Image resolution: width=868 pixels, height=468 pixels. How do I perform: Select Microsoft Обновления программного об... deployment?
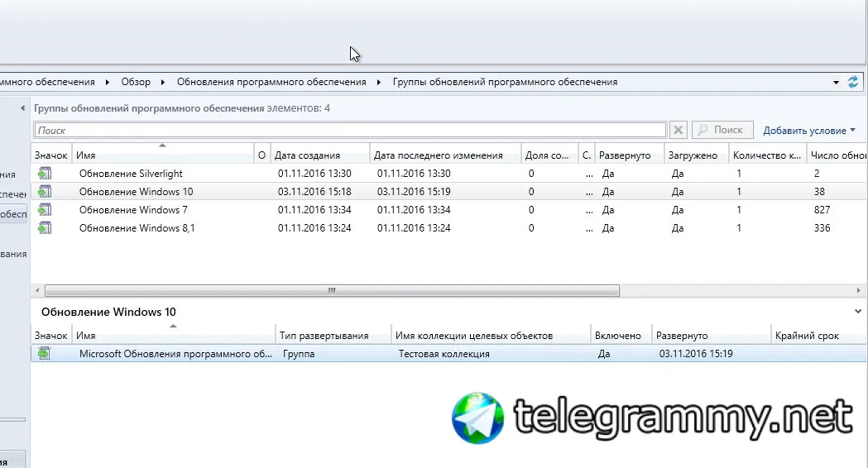[x=449, y=354]
